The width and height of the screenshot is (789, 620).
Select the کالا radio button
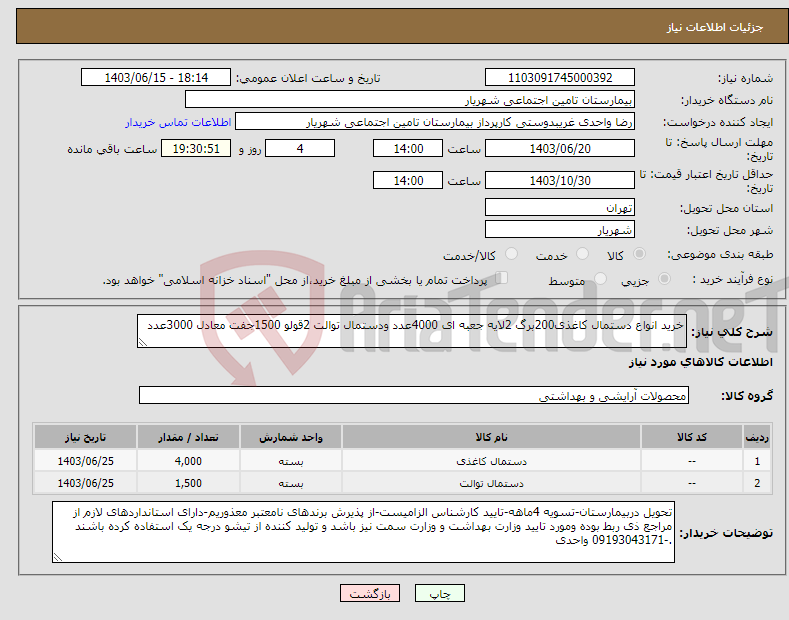click(639, 254)
